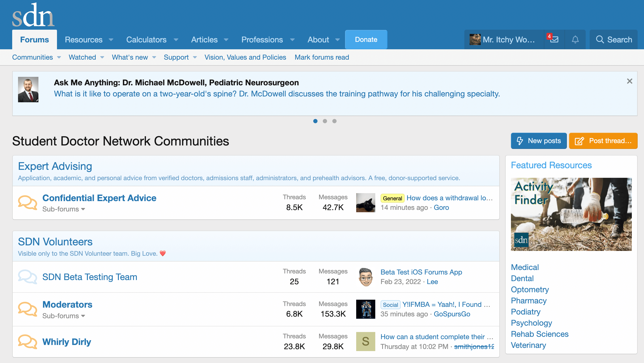Viewport: 644px width, 363px height.
Task: Expand Sub-forums under Moderators
Action: click(x=64, y=316)
